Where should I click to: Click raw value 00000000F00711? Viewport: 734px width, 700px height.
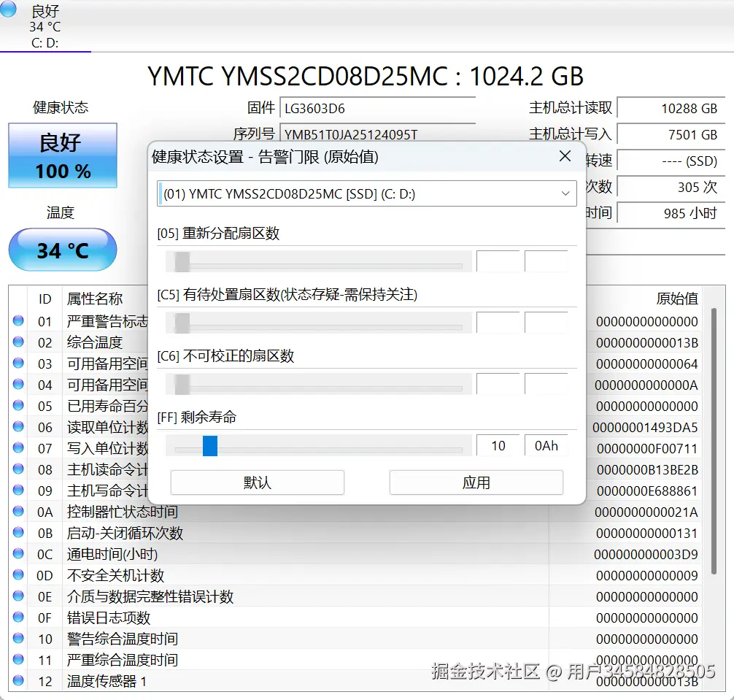pos(647,449)
